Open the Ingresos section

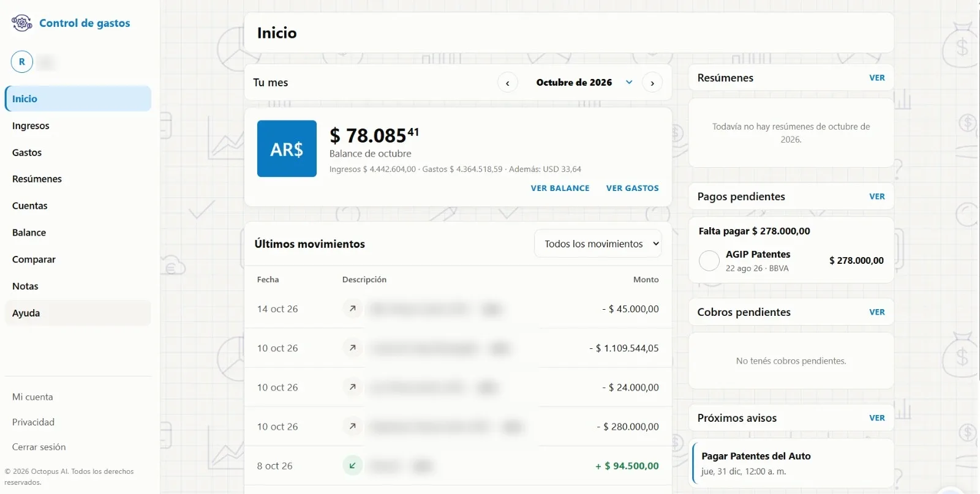[x=78, y=125]
